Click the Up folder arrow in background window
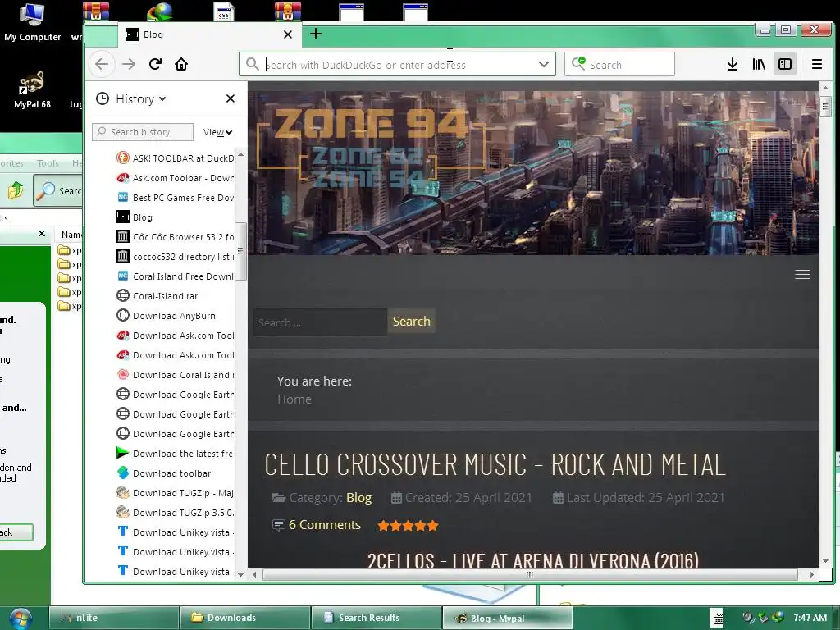This screenshot has width=840, height=630. (15, 190)
